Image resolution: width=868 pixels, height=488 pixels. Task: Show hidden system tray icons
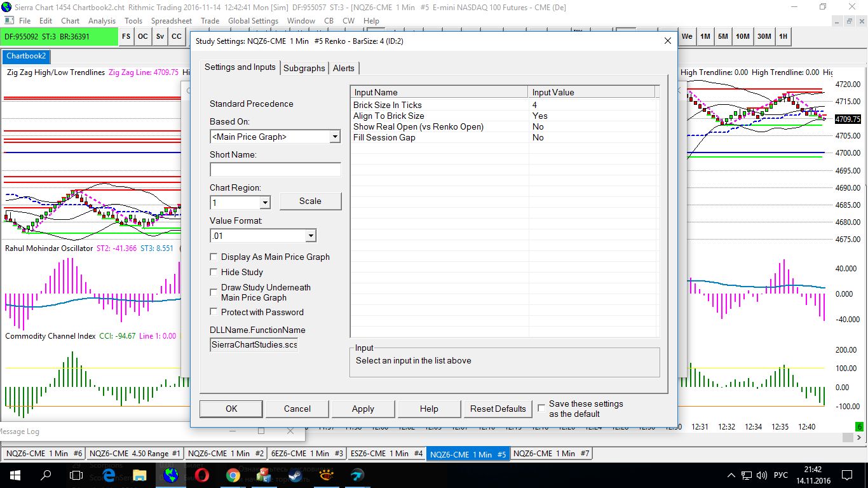tap(730, 475)
